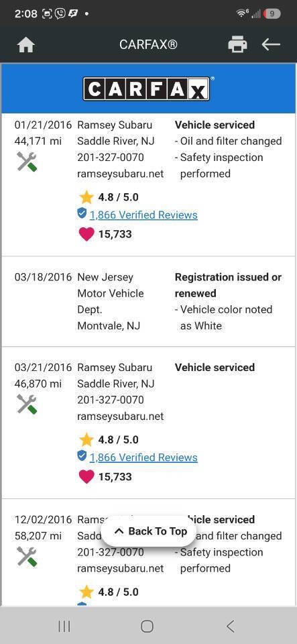Go back using the header arrow
The width and height of the screenshot is (297, 644).
click(x=271, y=44)
